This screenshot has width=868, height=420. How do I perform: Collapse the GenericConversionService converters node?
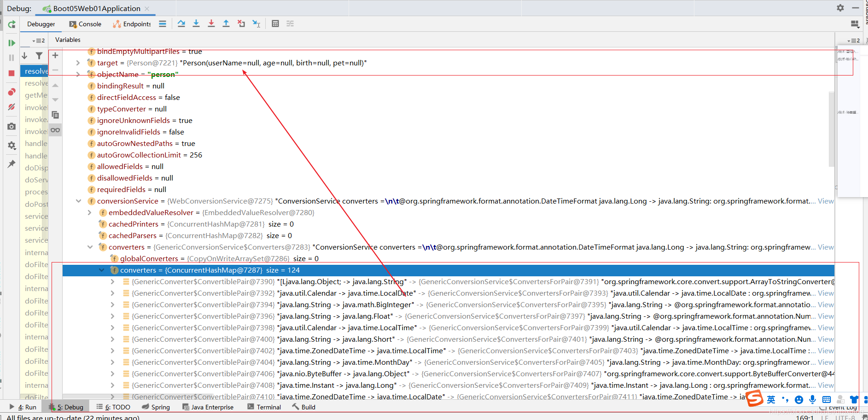[x=90, y=247]
